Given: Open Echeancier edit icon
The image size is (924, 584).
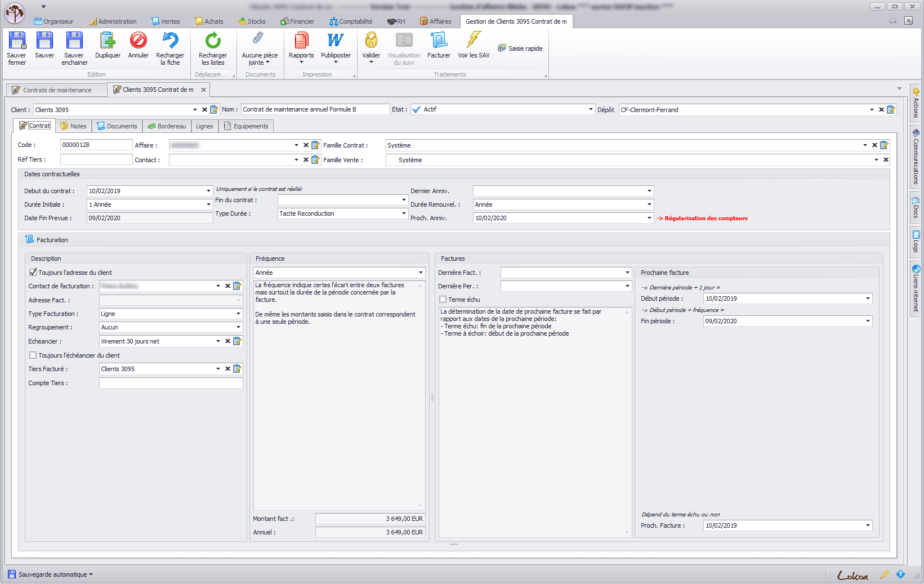Looking at the screenshot, I should [x=237, y=341].
